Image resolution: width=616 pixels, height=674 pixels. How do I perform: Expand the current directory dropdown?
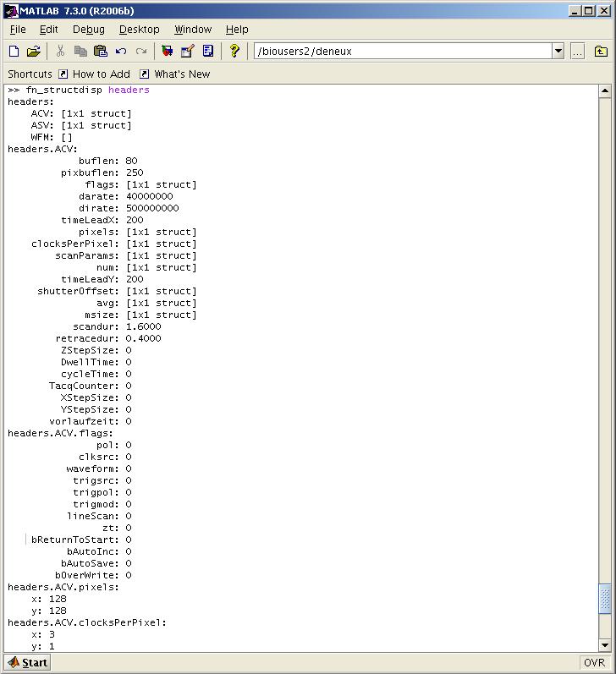[x=558, y=51]
